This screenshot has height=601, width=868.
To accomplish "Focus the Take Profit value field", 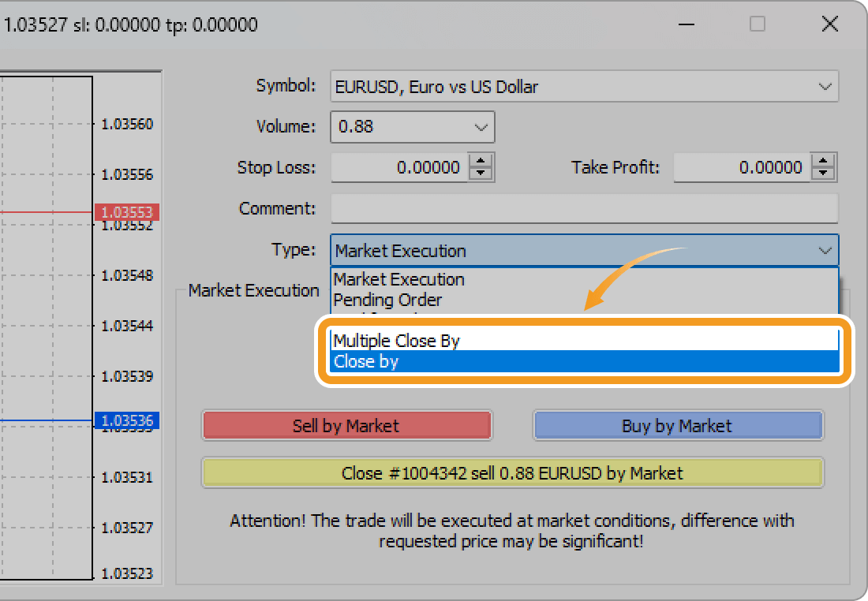I will click(x=742, y=167).
